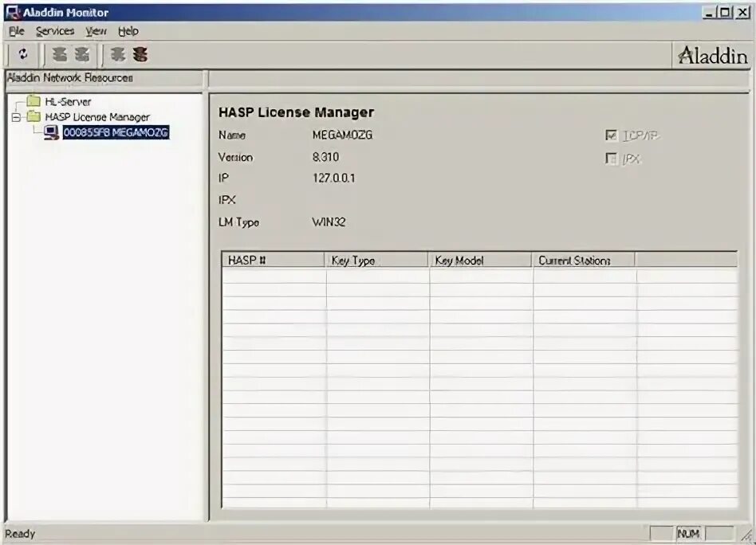Toggle the TCP/IP checkbox
The height and width of the screenshot is (545, 756).
(x=611, y=135)
